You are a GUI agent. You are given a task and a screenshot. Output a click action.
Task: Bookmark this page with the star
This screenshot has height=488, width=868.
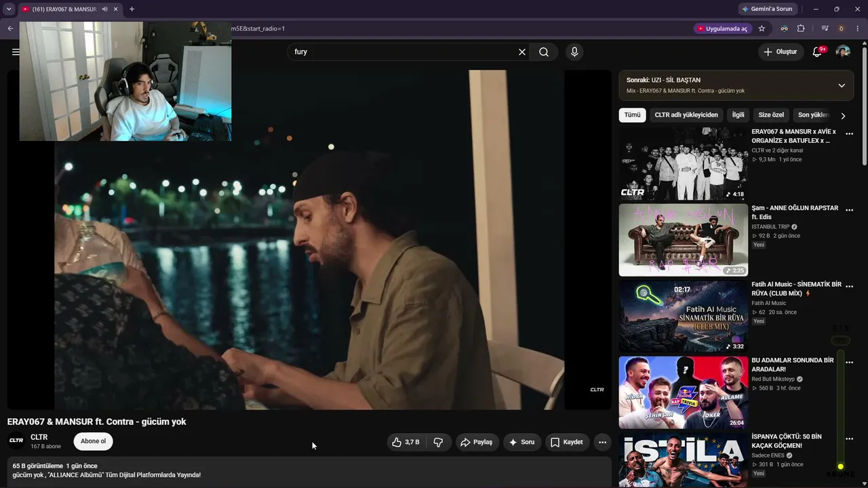(762, 28)
